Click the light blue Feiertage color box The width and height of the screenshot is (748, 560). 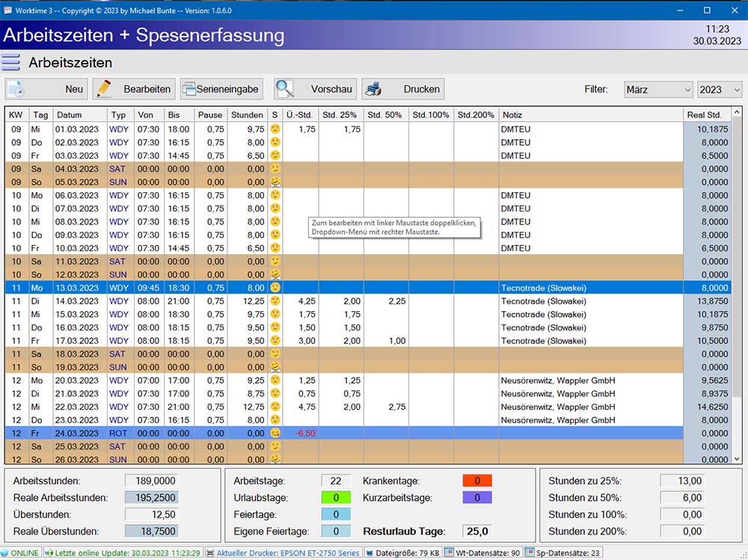(x=336, y=514)
